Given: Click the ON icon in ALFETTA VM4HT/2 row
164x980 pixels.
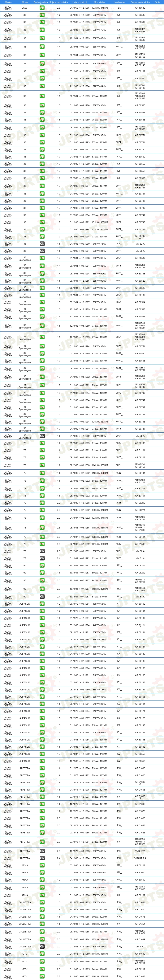Looking at the screenshot, I should click(42, 851).
